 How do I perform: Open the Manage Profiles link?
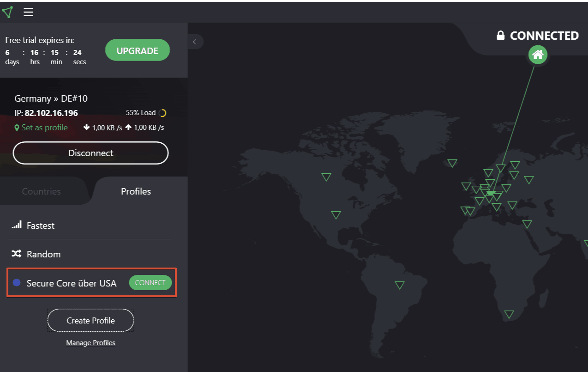click(x=90, y=343)
